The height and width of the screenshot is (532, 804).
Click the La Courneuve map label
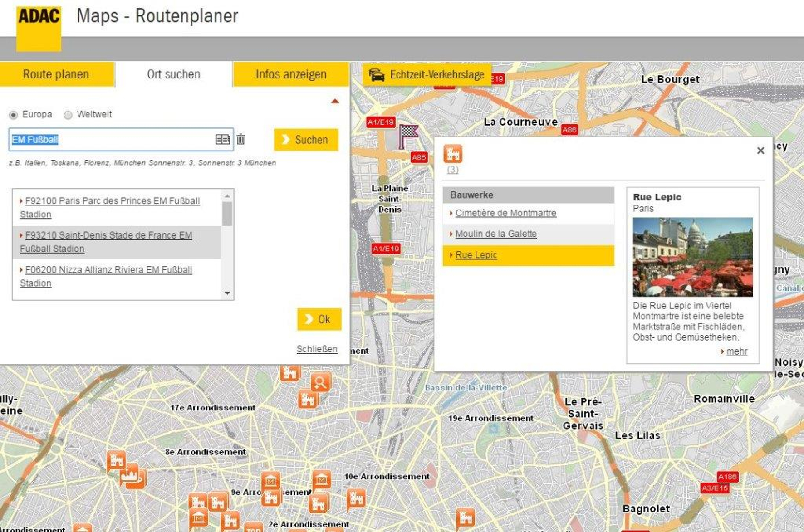520,122
